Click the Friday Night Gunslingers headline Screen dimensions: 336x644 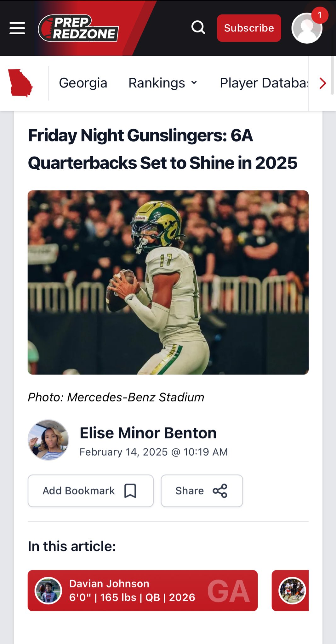(x=162, y=149)
